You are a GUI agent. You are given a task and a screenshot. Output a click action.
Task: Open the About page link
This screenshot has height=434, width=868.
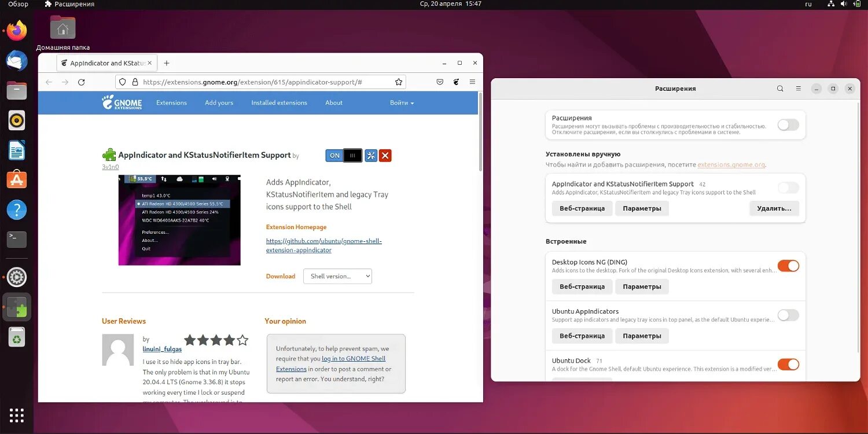pyautogui.click(x=334, y=102)
